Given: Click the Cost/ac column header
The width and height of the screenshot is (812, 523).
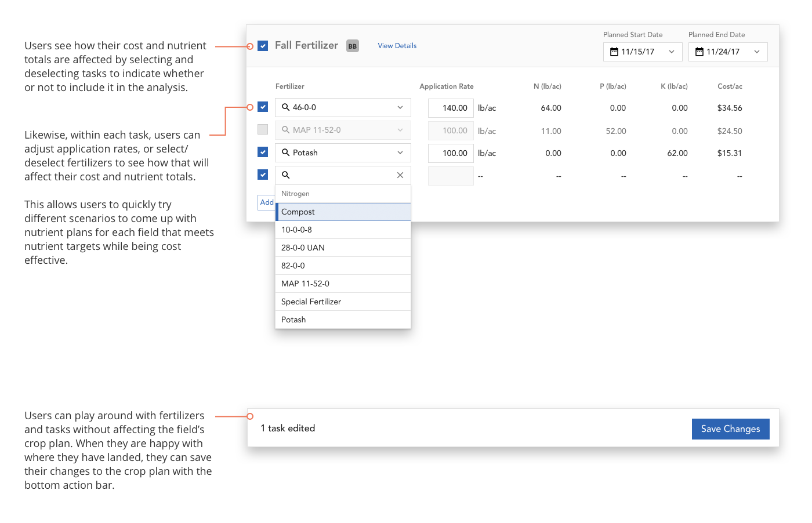Looking at the screenshot, I should coord(730,86).
